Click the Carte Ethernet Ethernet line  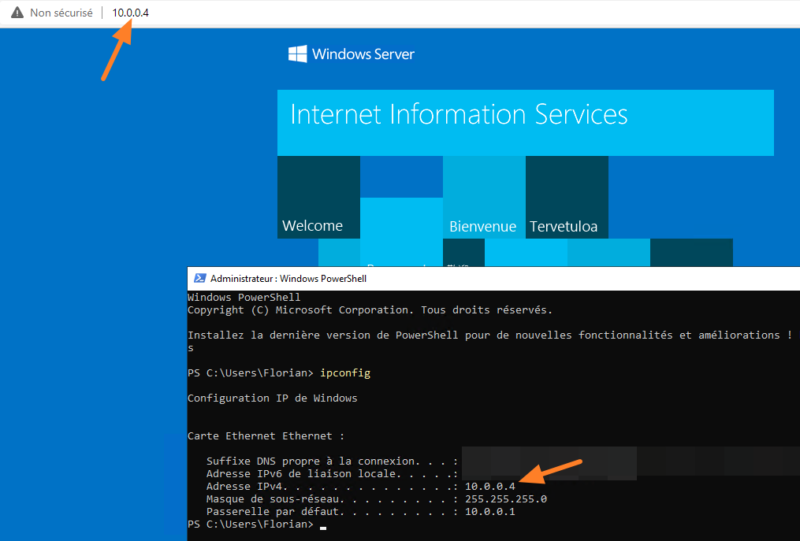click(x=266, y=436)
